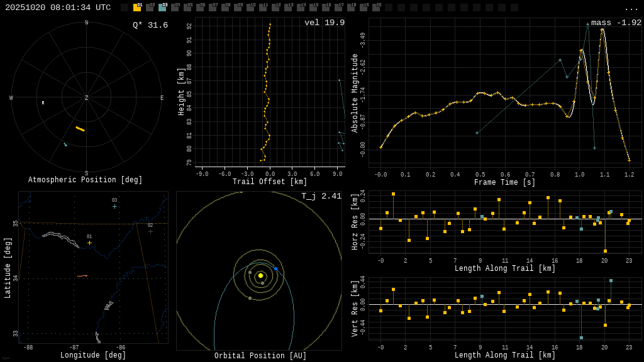Enable station 10 indicator box
This screenshot has height=362, width=644.
[250, 8]
